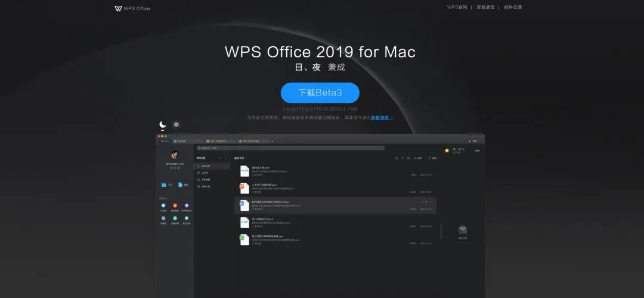Open the 邮件反馈 link
Viewport: 644px width, 298px height.
[513, 7]
